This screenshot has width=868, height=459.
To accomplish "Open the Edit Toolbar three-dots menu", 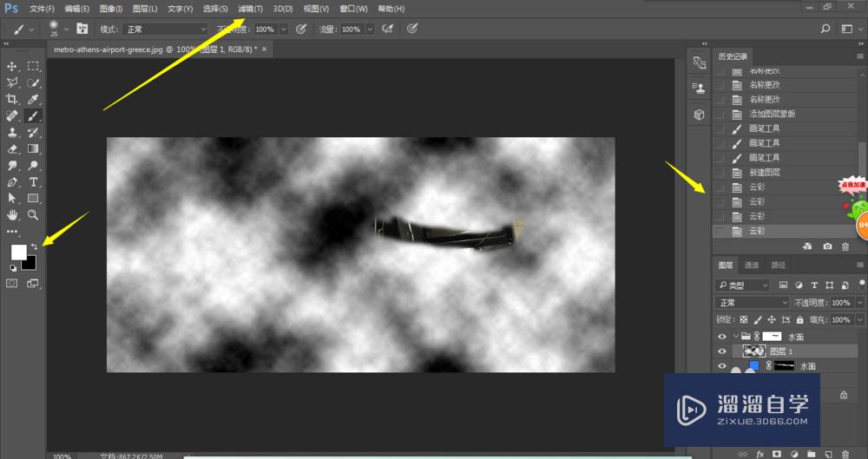I will [11, 232].
